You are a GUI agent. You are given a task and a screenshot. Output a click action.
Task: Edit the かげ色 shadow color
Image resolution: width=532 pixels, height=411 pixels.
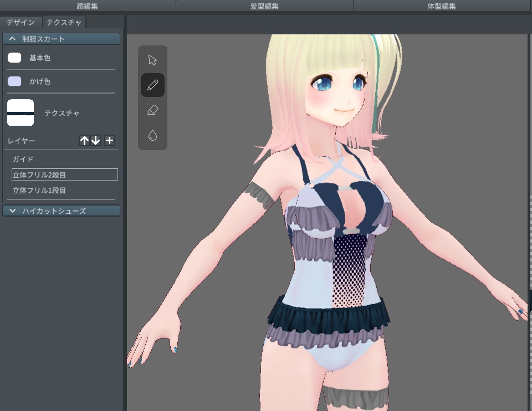coord(15,80)
